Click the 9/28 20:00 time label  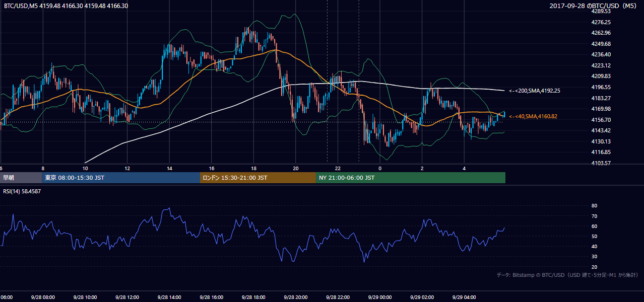(296, 297)
